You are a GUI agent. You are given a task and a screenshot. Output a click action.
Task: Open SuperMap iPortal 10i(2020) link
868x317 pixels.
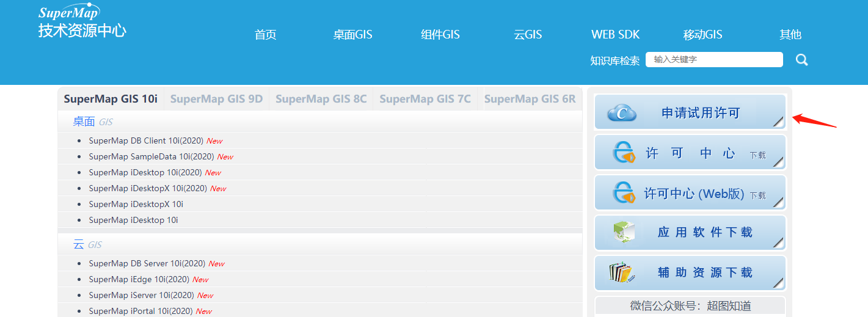(x=141, y=311)
